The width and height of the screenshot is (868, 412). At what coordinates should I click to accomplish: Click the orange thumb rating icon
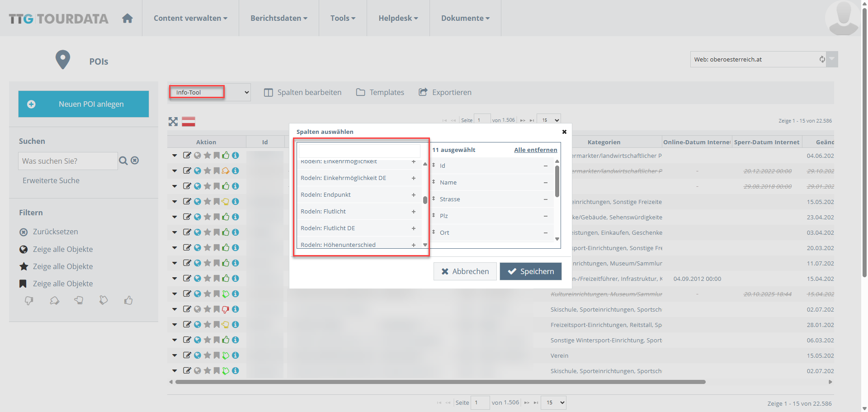[x=226, y=170]
